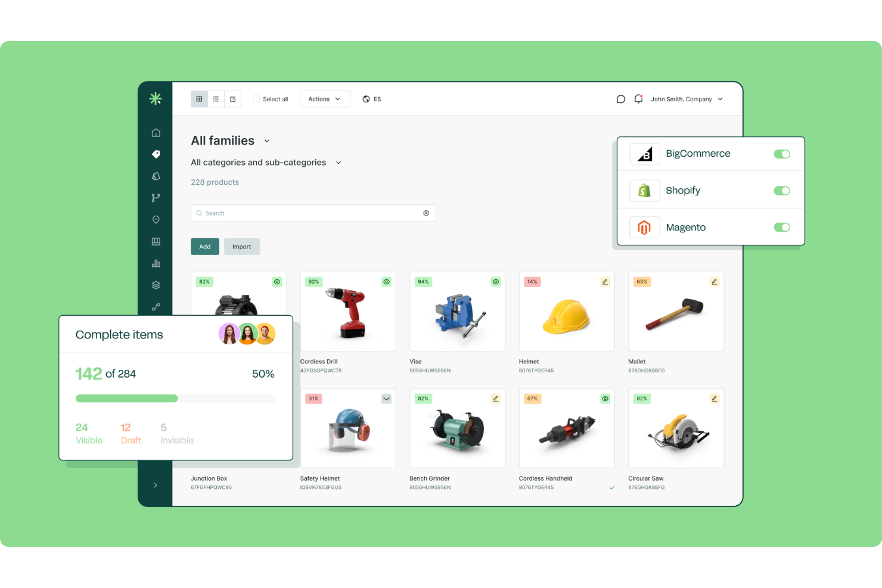Open the chat messages icon
The width and height of the screenshot is (882, 588).
[620, 99]
